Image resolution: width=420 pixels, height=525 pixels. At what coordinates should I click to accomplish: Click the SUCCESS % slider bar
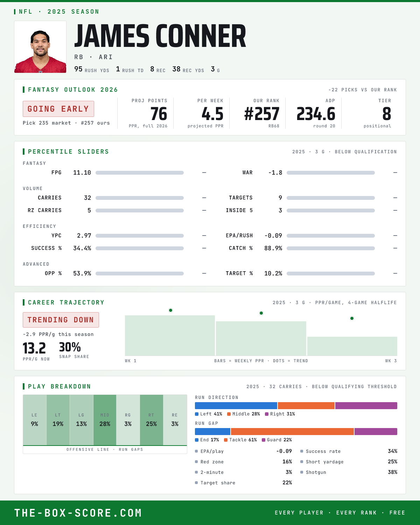(140, 248)
